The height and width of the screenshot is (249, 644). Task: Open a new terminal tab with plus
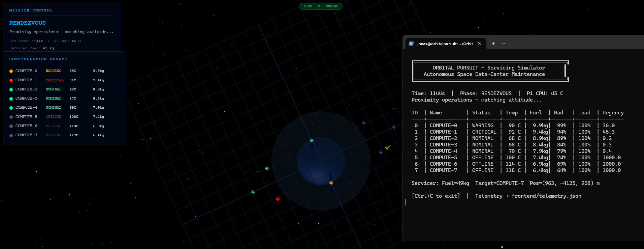[x=493, y=44]
